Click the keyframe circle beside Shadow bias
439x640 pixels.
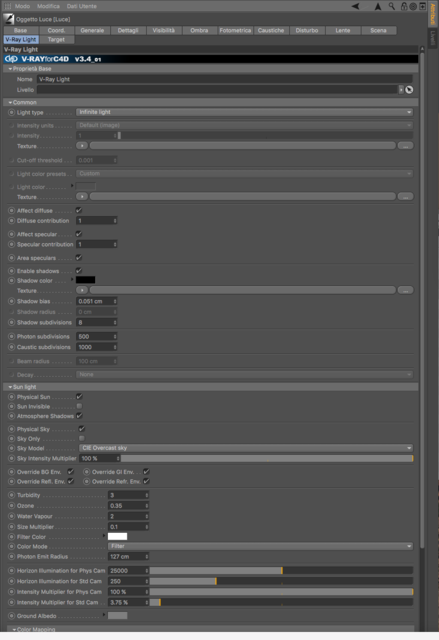(x=11, y=301)
